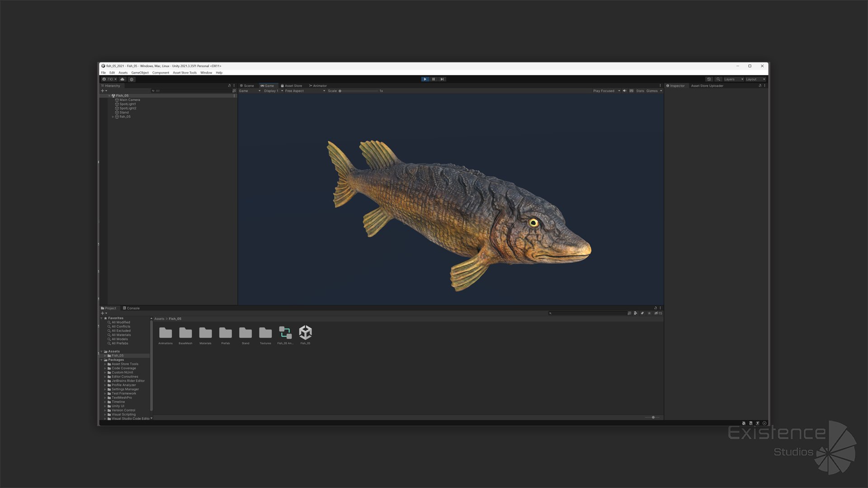
Task: Open Project panel three-dot options menu
Action: [660, 308]
